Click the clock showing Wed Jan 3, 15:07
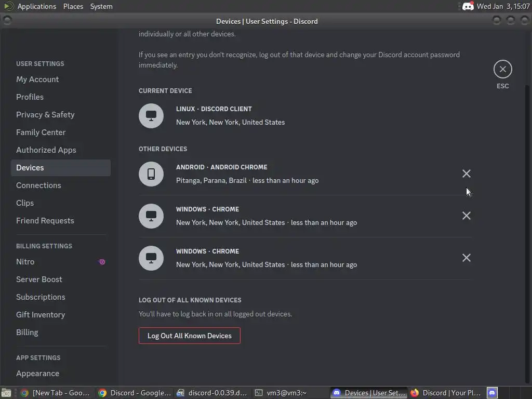Image resolution: width=532 pixels, height=399 pixels. 503,6
